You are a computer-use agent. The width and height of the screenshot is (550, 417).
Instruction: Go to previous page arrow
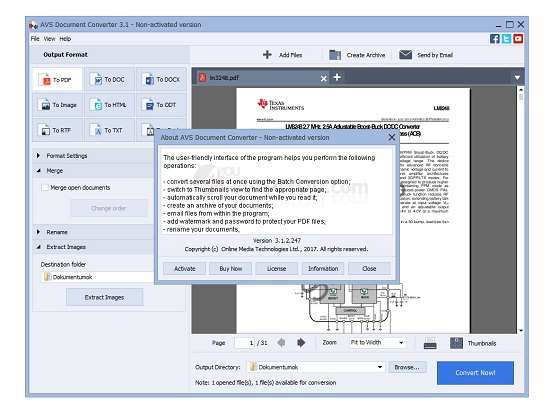[x=281, y=343]
